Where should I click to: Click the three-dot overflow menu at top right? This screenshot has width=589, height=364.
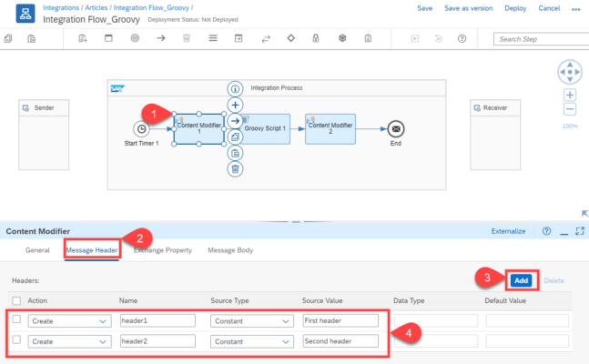pos(576,8)
